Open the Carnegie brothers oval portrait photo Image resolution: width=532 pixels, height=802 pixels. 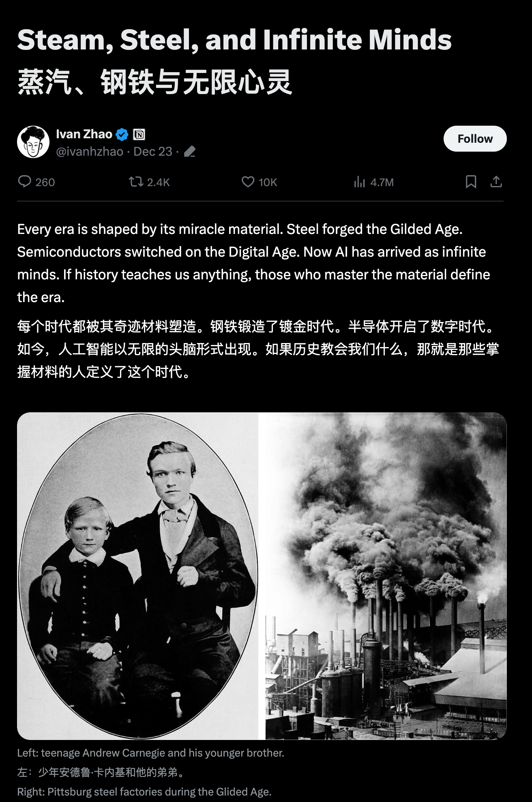(137, 576)
